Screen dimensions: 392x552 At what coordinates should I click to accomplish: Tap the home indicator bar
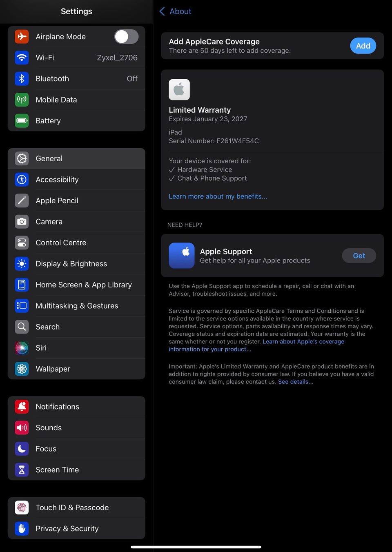point(196,547)
